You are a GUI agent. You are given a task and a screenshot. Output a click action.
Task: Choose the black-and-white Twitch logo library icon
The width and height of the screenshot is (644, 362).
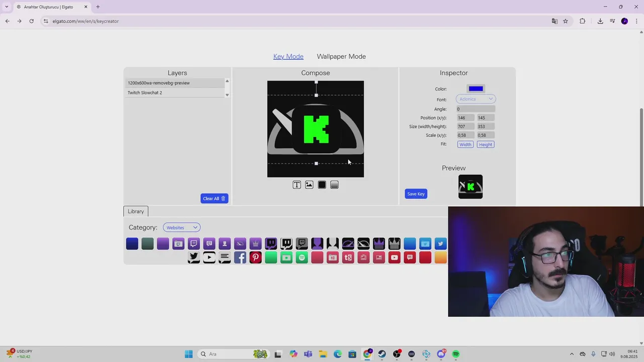click(286, 244)
